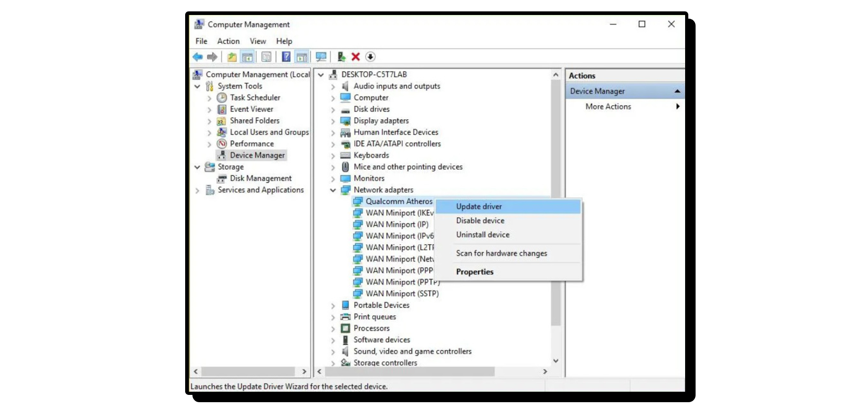
Task: Open the Action menu
Action: pos(228,41)
